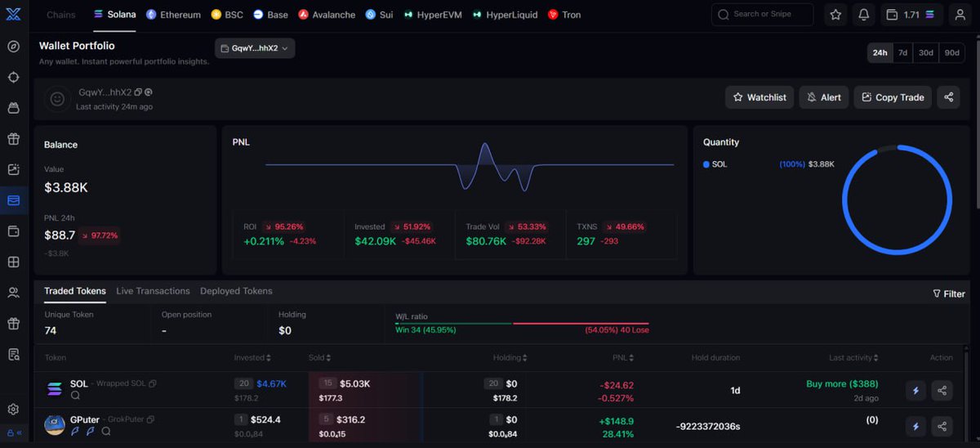Select the HyperLiquid chain tab
The height and width of the screenshot is (448, 980).
[505, 15]
